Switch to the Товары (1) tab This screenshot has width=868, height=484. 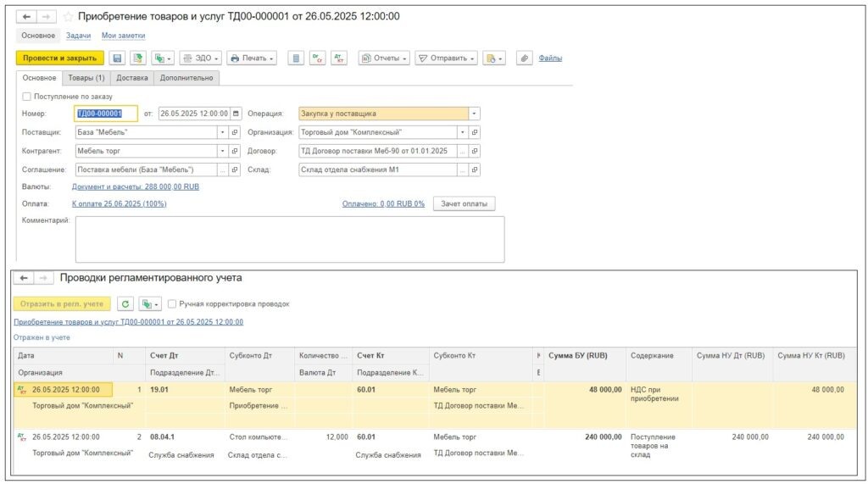[86, 78]
